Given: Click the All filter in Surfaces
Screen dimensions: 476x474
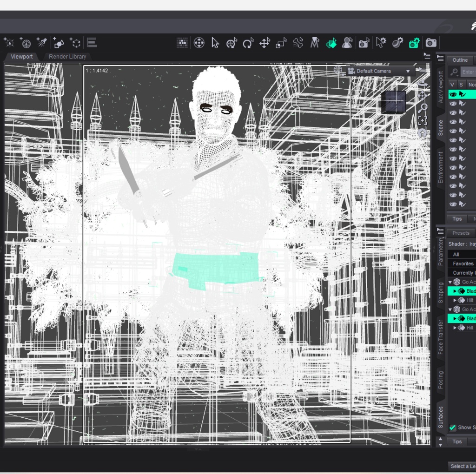Looking at the screenshot, I should [462, 254].
